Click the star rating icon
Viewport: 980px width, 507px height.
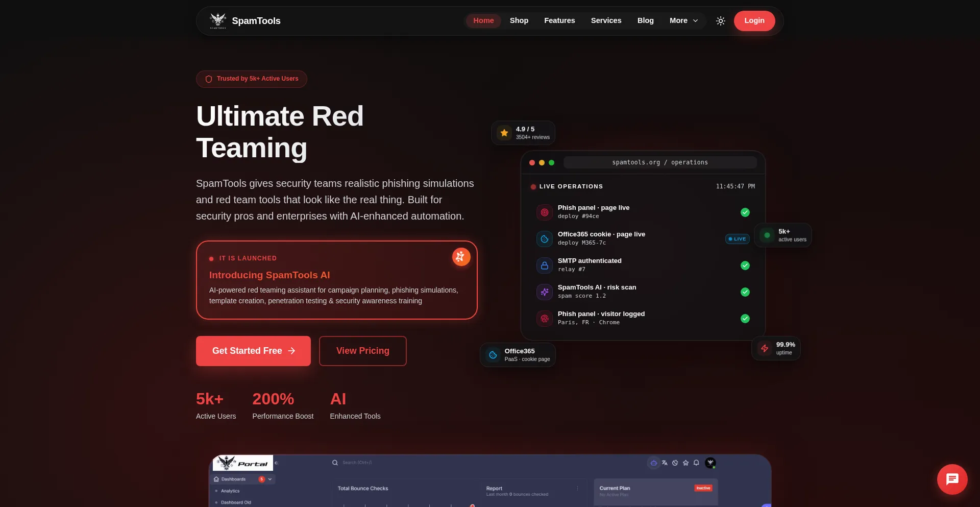[504, 133]
